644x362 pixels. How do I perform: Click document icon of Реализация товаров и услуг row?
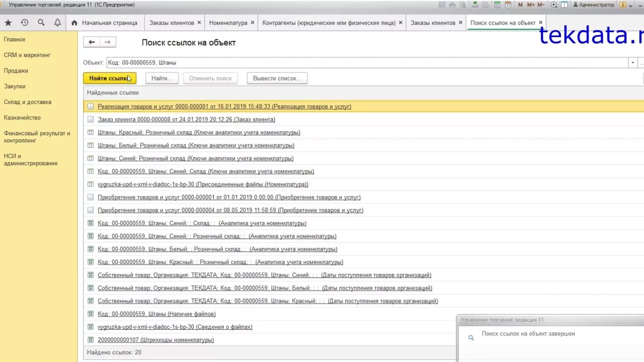coord(91,107)
